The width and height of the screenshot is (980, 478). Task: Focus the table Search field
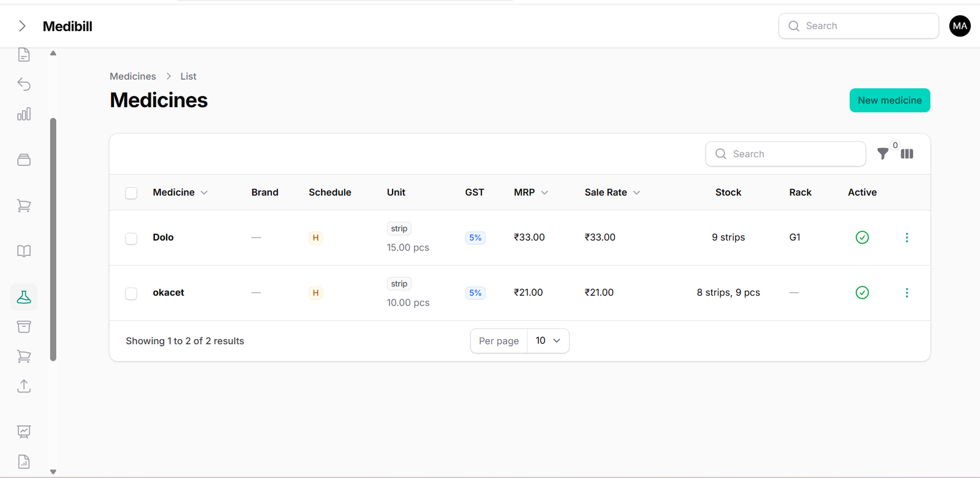(785, 154)
